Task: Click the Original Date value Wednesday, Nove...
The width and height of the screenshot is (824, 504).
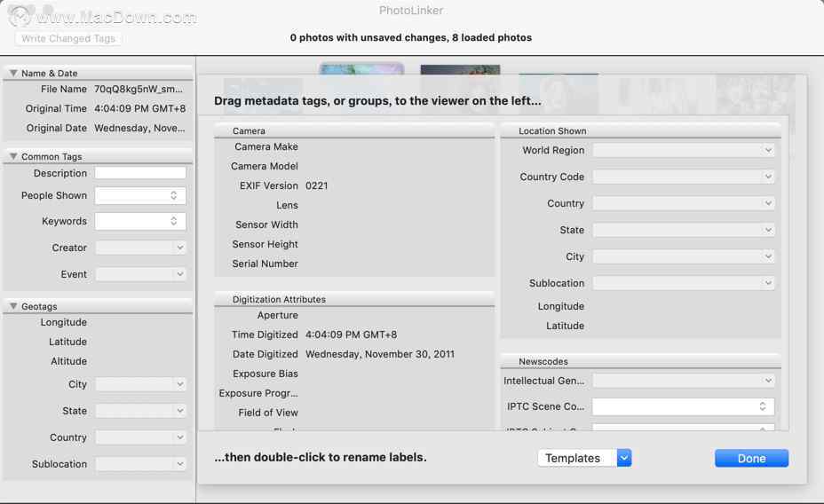Action: click(139, 128)
